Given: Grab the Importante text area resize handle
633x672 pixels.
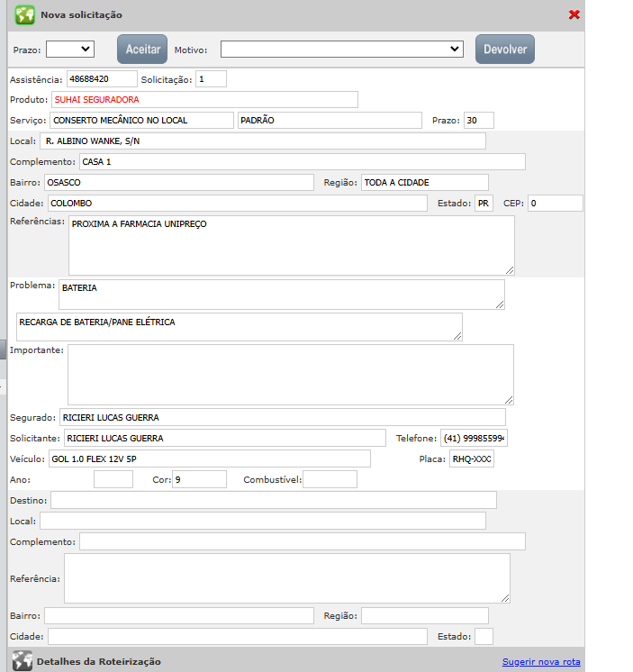Looking at the screenshot, I should click(509, 400).
